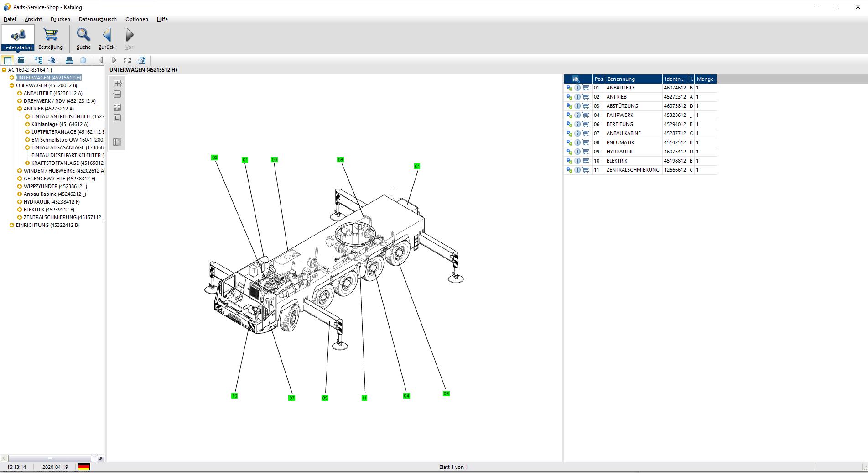Collapse the OBERWAGEN tree node
The width and height of the screenshot is (868, 473).
[x=12, y=85]
